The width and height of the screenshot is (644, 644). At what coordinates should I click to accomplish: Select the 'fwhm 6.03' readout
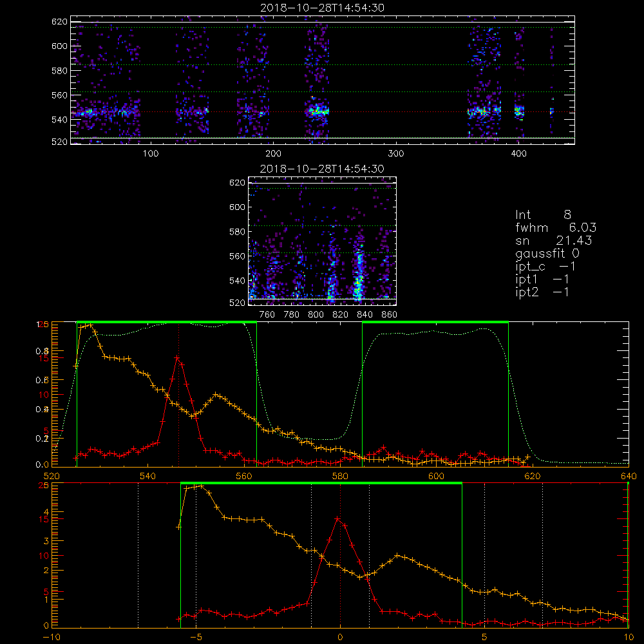click(x=556, y=227)
